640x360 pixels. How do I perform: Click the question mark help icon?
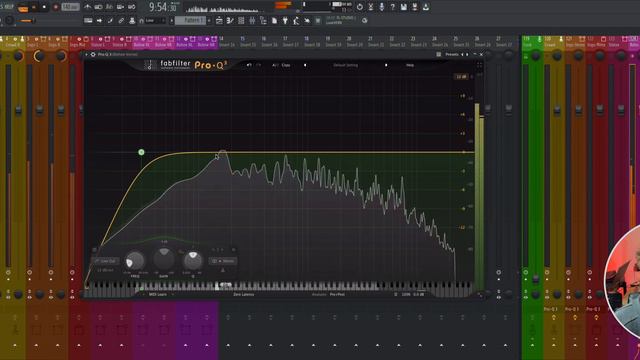click(392, 7)
